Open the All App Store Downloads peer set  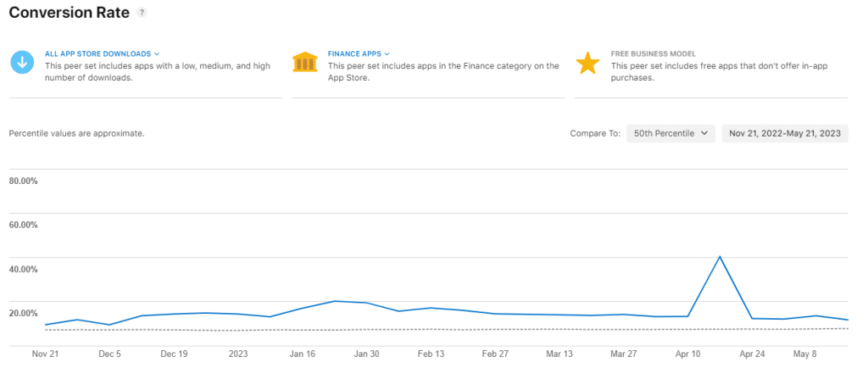[102, 53]
